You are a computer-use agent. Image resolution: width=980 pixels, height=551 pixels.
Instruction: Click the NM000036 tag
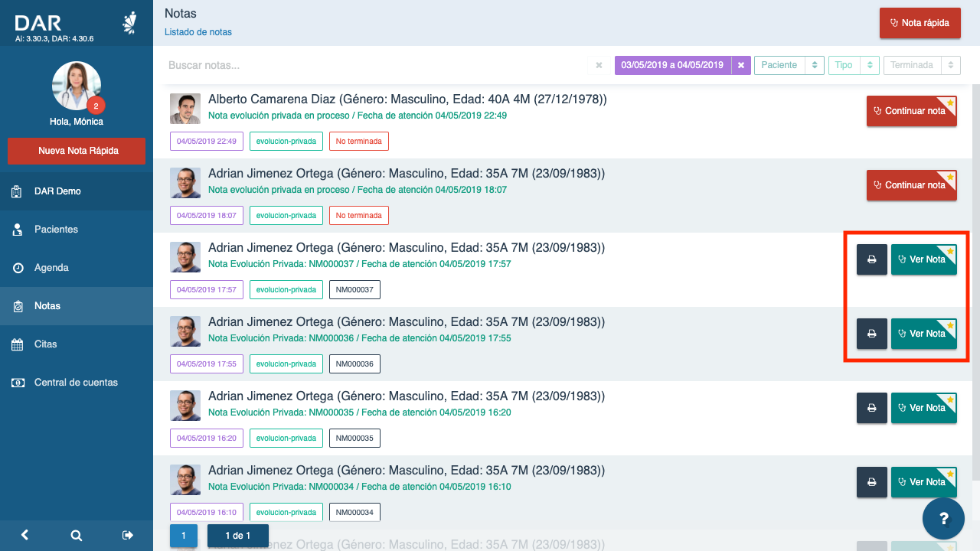(354, 364)
